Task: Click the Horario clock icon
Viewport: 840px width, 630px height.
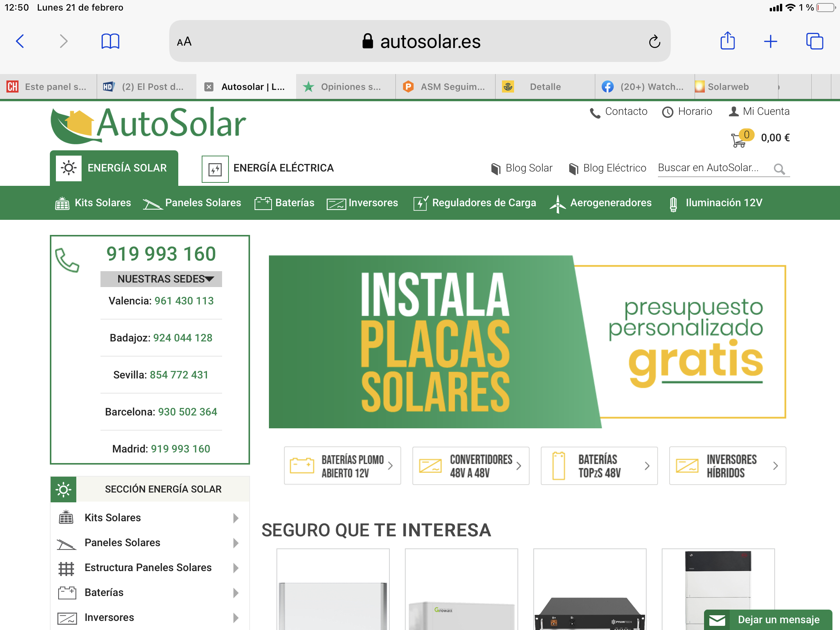Action: coord(667,112)
